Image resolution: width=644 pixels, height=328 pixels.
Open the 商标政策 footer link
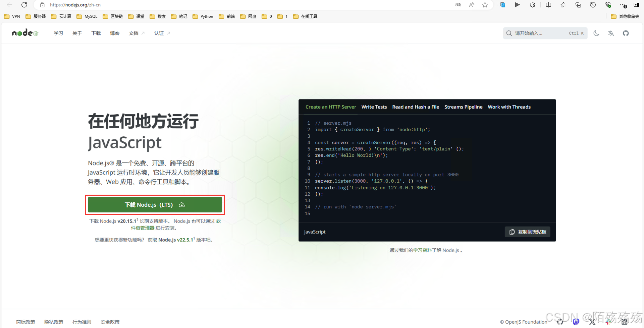25,322
